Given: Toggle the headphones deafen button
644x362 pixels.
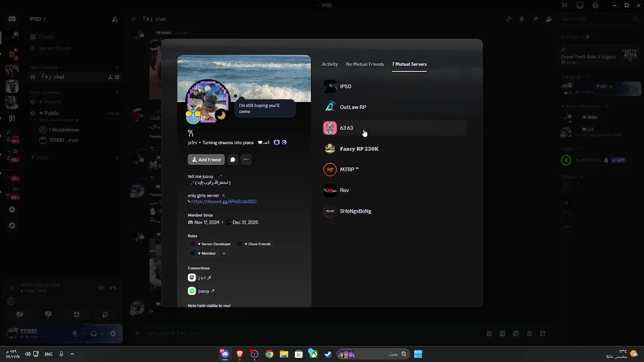Looking at the screenshot, I should pos(94,333).
